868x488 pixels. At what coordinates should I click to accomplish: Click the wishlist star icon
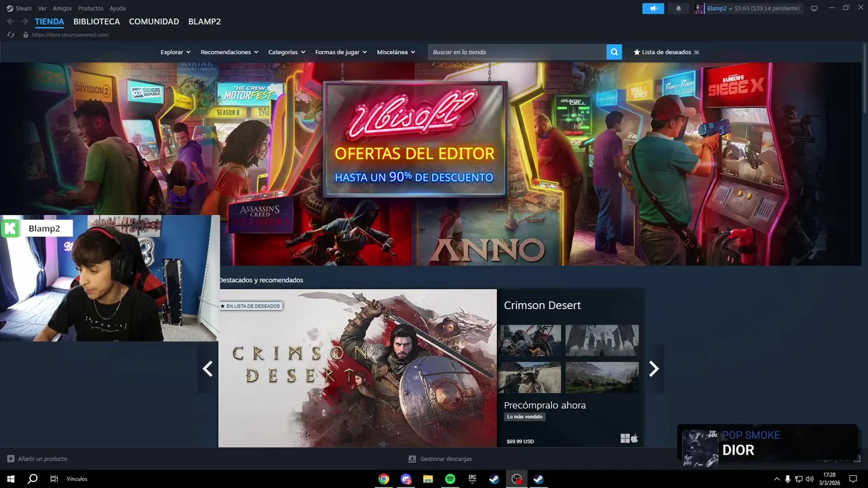click(637, 52)
